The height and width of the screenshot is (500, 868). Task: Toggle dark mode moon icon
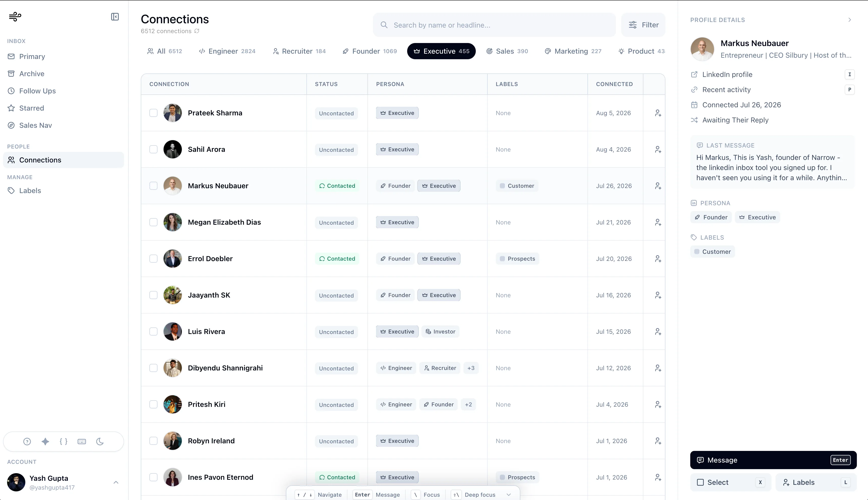100,442
